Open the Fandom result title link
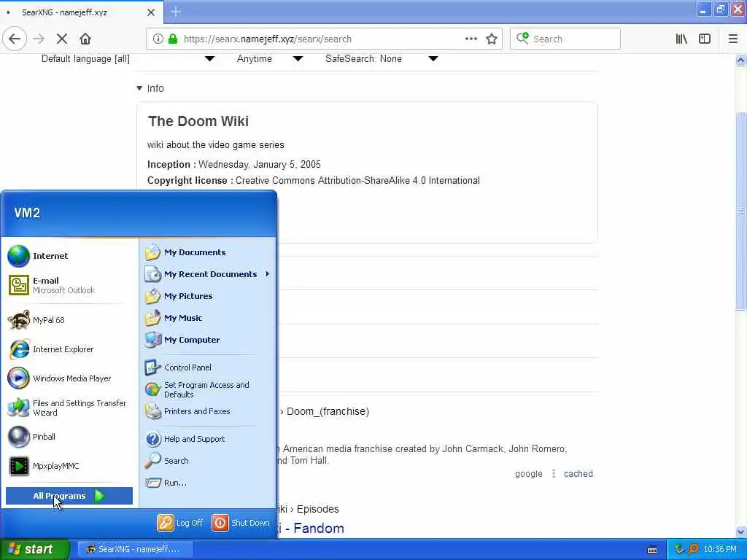 pyautogui.click(x=311, y=528)
